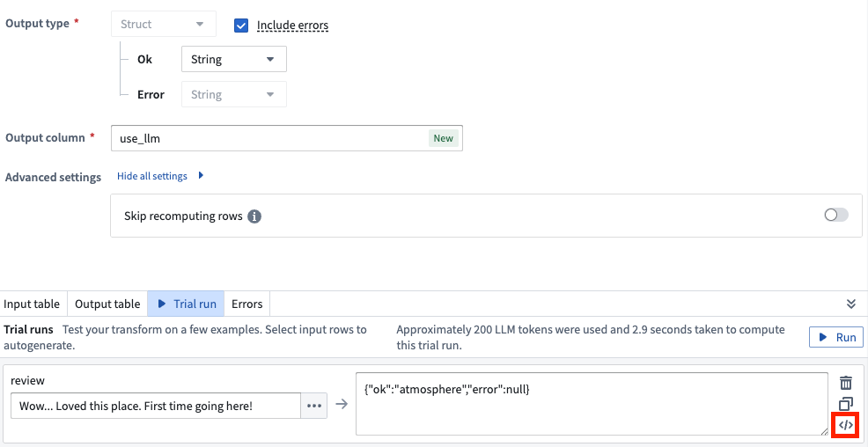Viewport: 868px width, 447px height.
Task: Toggle Skip recomputing rows switch
Action: point(836,215)
